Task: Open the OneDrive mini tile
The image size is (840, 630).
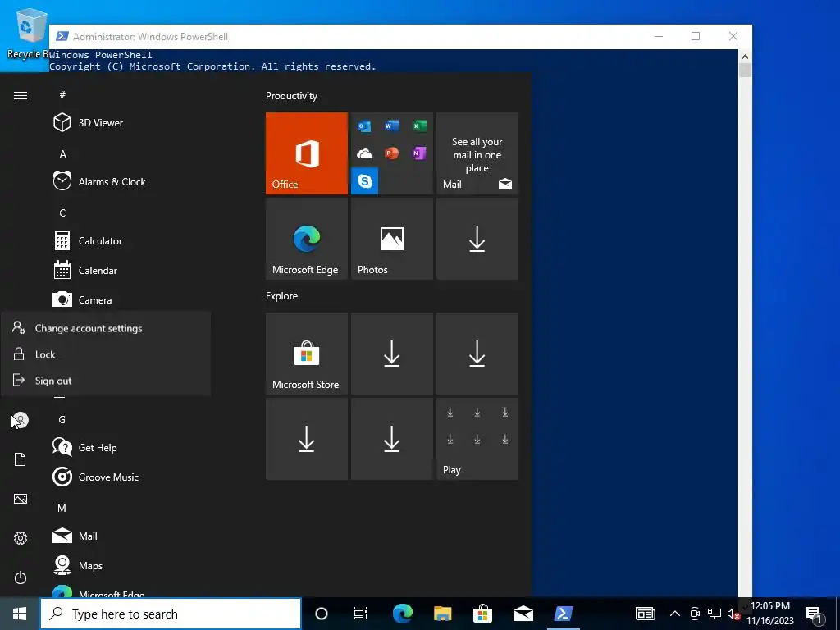Action: 365,153
